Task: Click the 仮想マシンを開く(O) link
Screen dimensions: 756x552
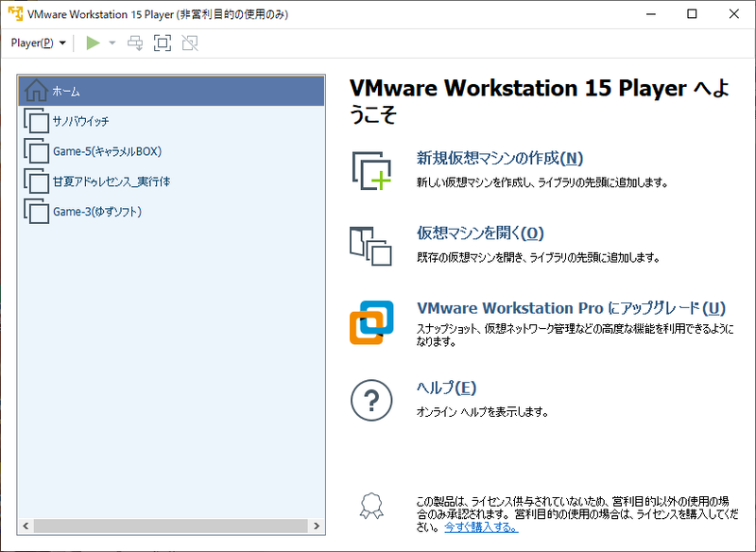Action: [480, 233]
